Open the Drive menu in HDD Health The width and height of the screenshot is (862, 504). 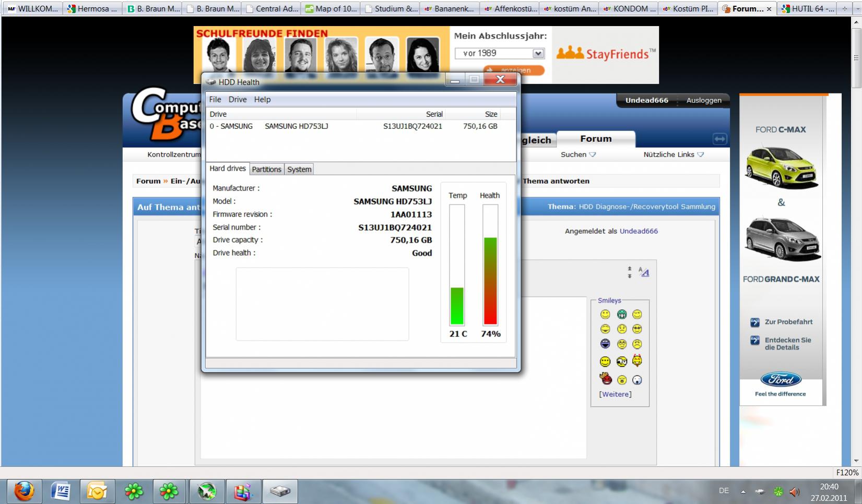[238, 100]
